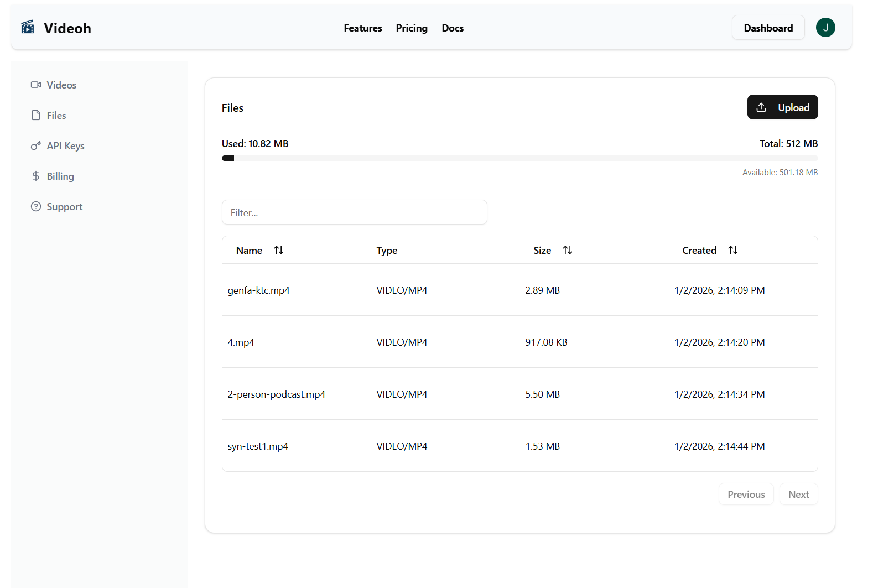Click the Size column header text
The width and height of the screenshot is (873, 588).
click(x=542, y=250)
